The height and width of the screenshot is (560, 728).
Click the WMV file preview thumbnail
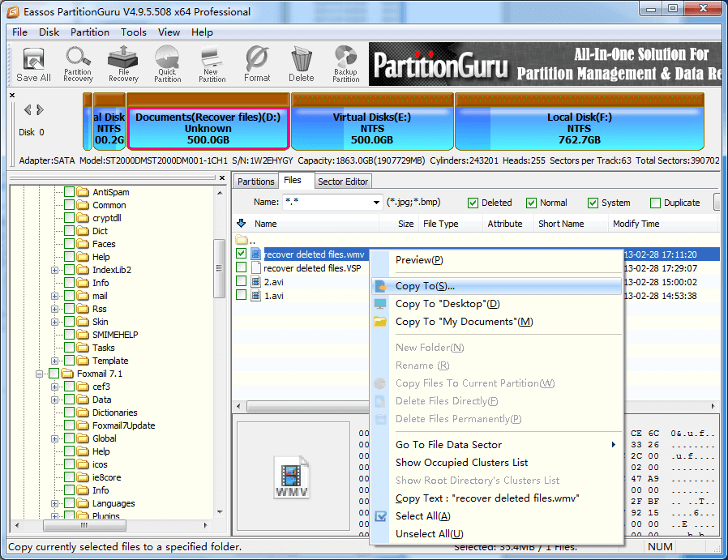[x=293, y=477]
